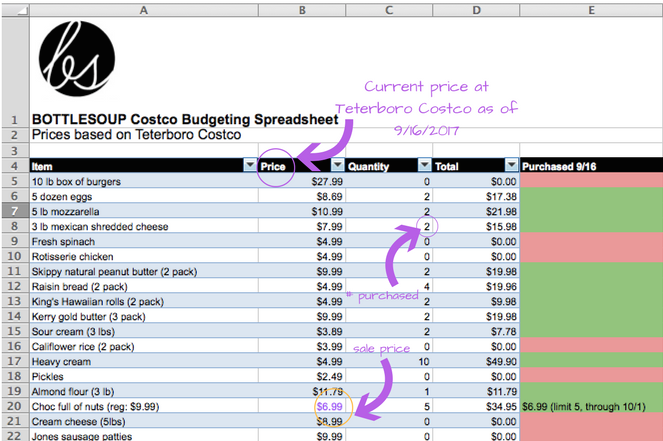Click the $10.99 mozzarella price cell
The image size is (663, 441).
pos(302,211)
